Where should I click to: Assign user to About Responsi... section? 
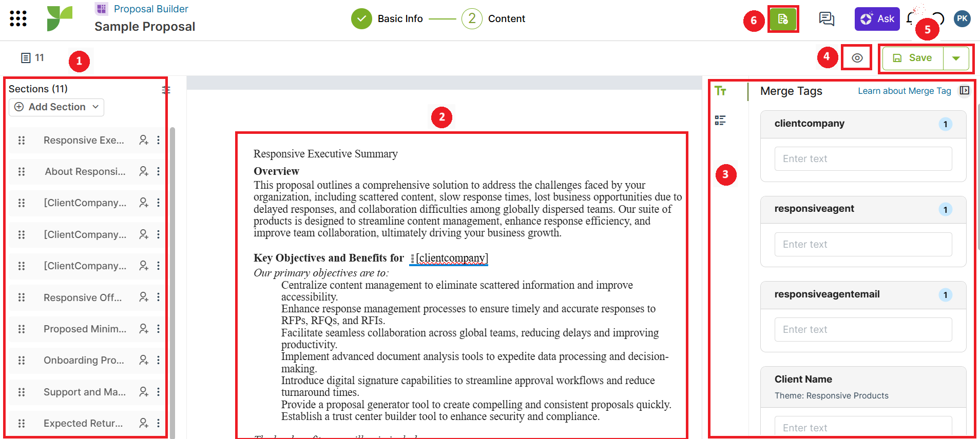click(144, 171)
